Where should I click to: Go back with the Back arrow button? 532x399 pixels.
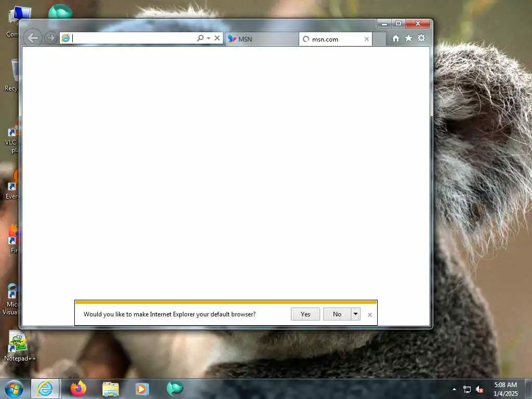pos(33,38)
